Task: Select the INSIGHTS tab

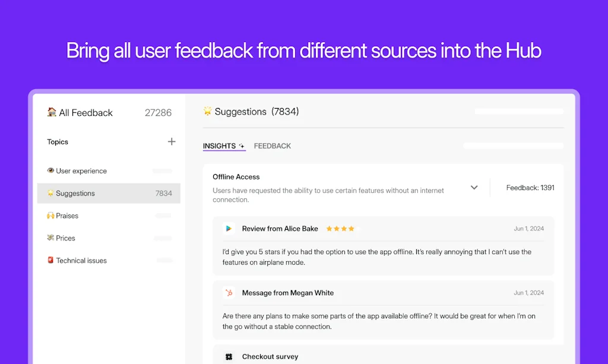Action: (x=219, y=146)
